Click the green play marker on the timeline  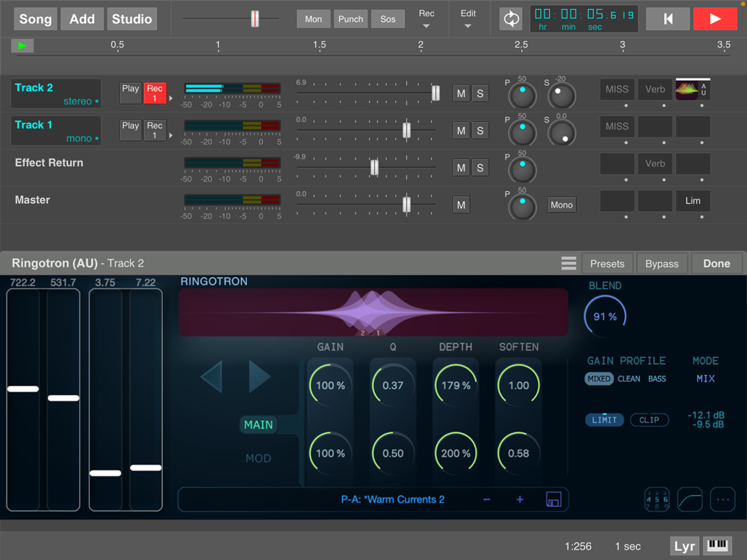22,46
